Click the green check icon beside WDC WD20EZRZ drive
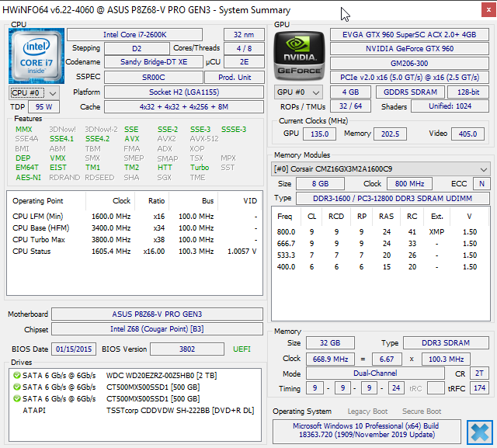 [17, 376]
